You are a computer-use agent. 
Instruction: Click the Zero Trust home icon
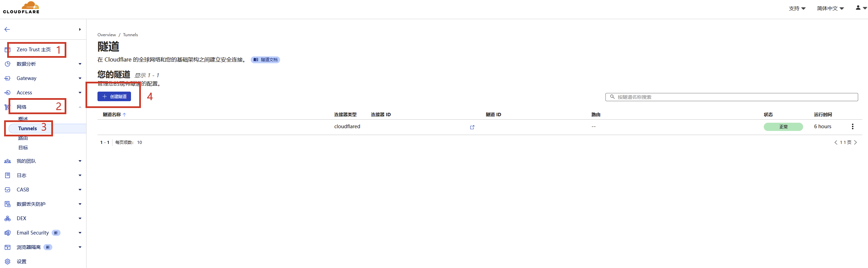coord(8,50)
